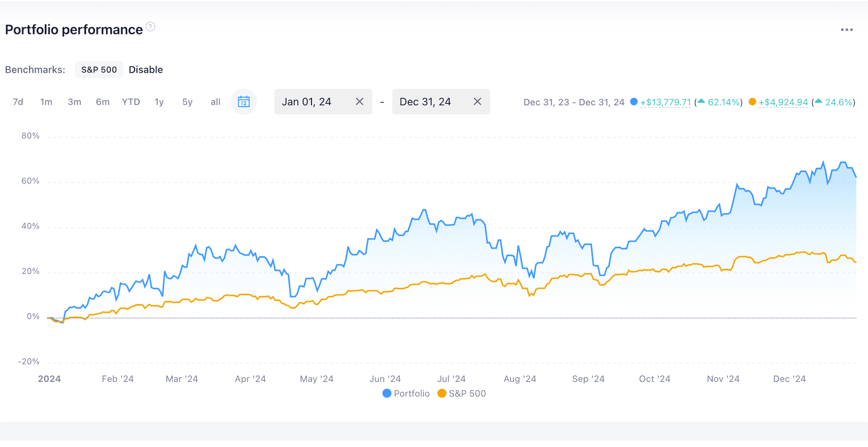Viewport: 868px width, 447px height.
Task: Select the 6m time range
Action: pos(103,102)
